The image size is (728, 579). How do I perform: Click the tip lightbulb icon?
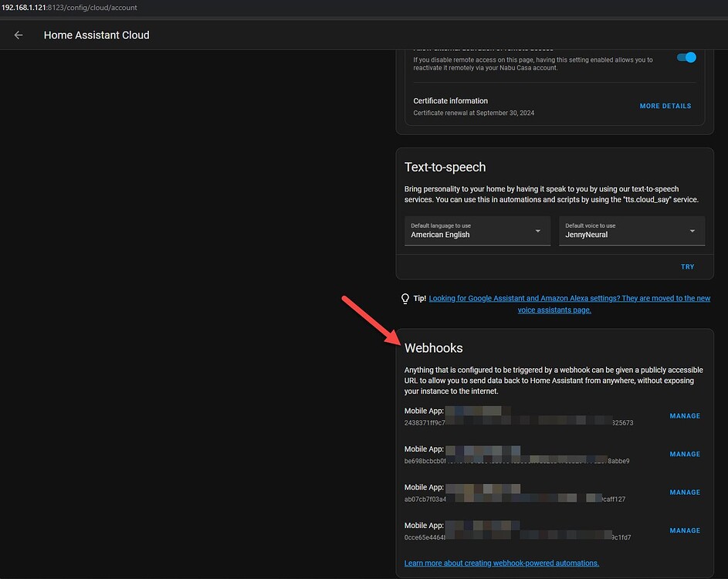pyautogui.click(x=405, y=298)
